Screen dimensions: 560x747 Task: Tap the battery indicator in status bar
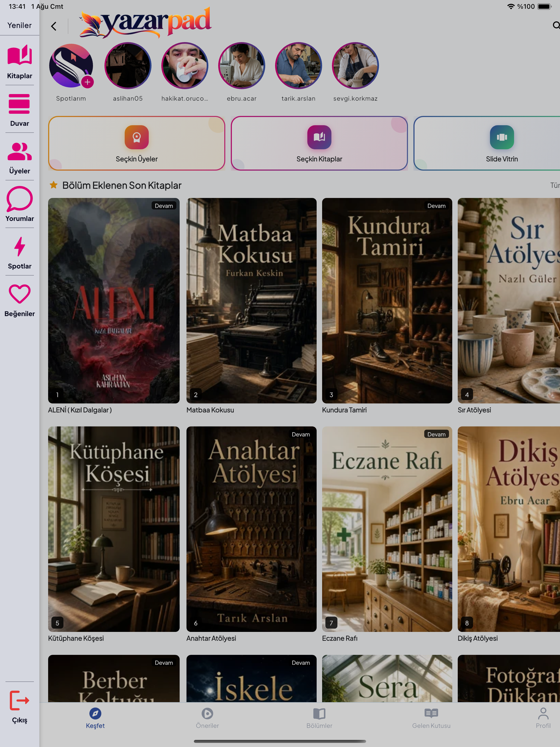(544, 6)
